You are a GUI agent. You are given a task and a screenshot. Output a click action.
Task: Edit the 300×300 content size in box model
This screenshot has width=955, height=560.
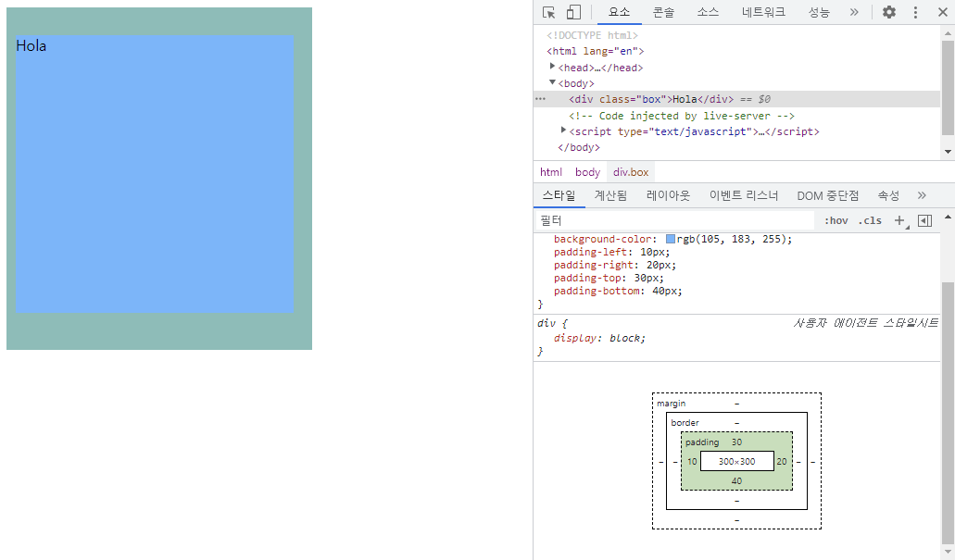pos(737,461)
